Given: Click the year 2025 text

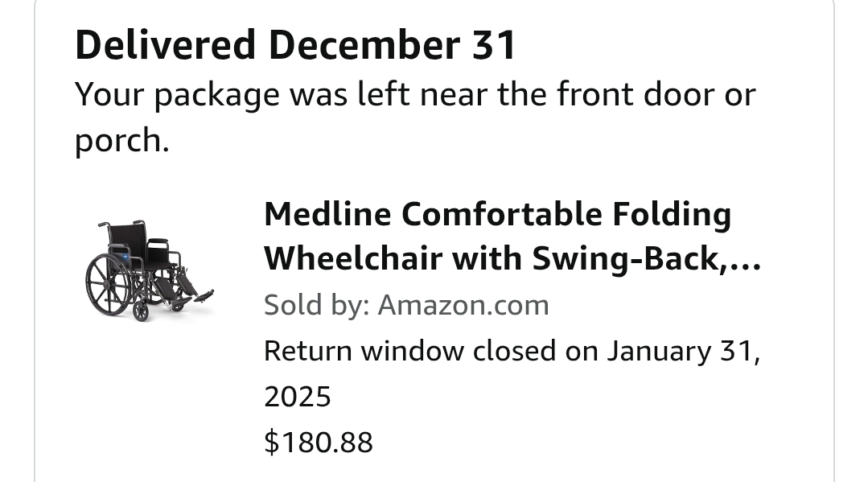Looking at the screenshot, I should coord(298,397).
